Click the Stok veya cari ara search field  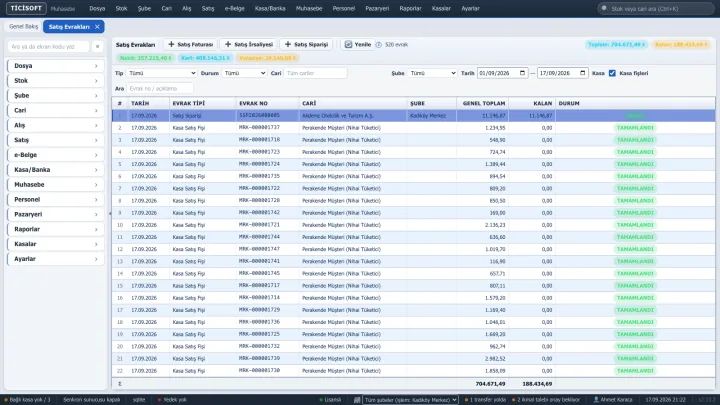coord(656,8)
